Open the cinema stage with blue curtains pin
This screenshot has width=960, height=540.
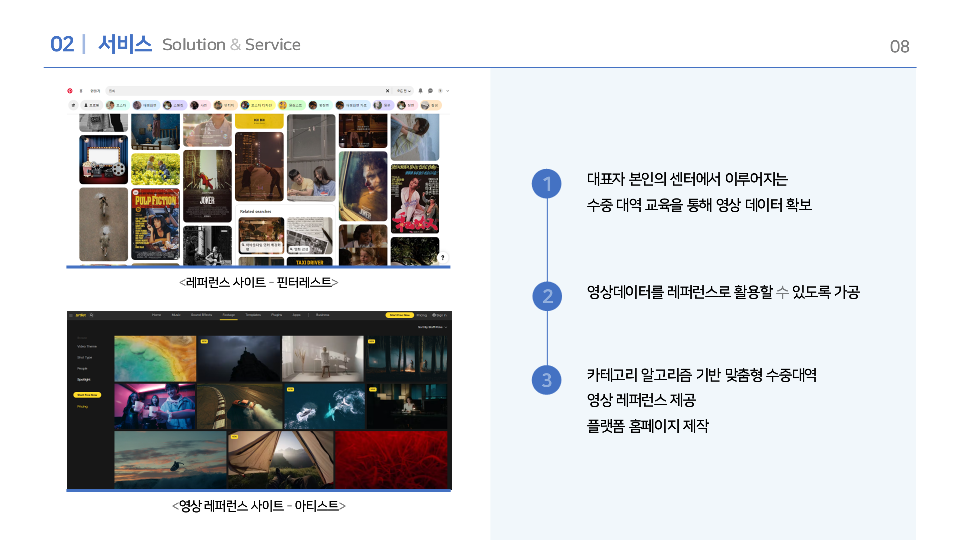pyautogui.click(x=103, y=160)
